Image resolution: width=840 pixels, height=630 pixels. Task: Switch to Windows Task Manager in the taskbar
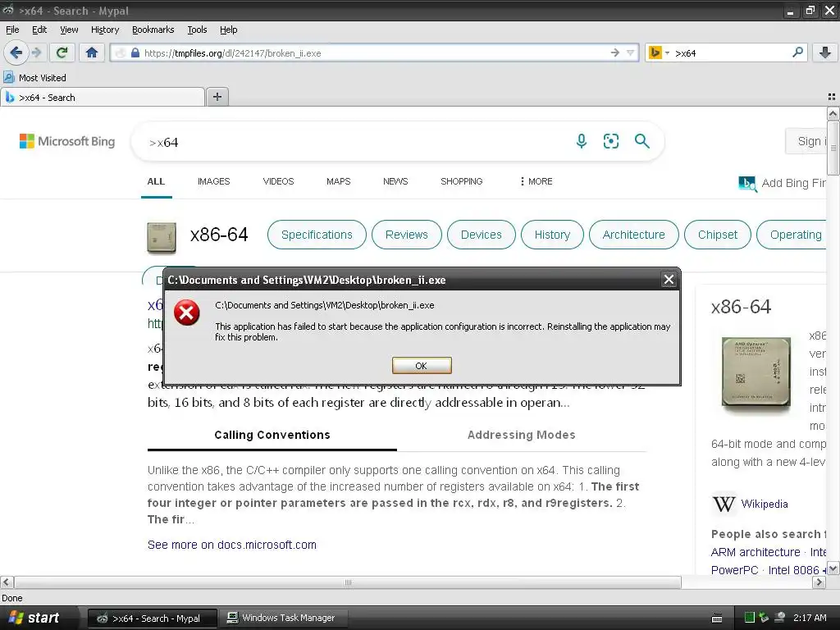click(282, 619)
